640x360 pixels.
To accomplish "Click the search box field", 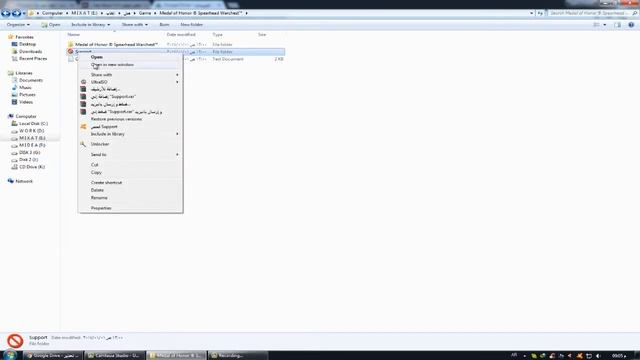I will click(x=592, y=13).
